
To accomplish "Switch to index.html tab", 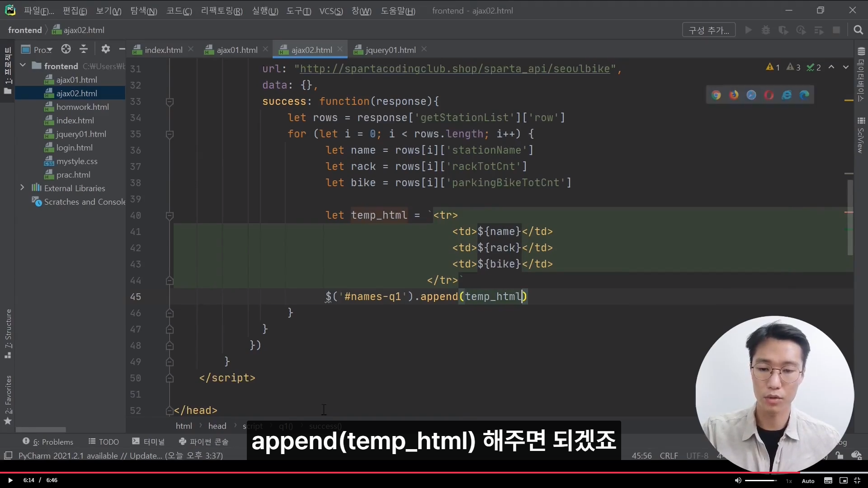I will point(163,50).
